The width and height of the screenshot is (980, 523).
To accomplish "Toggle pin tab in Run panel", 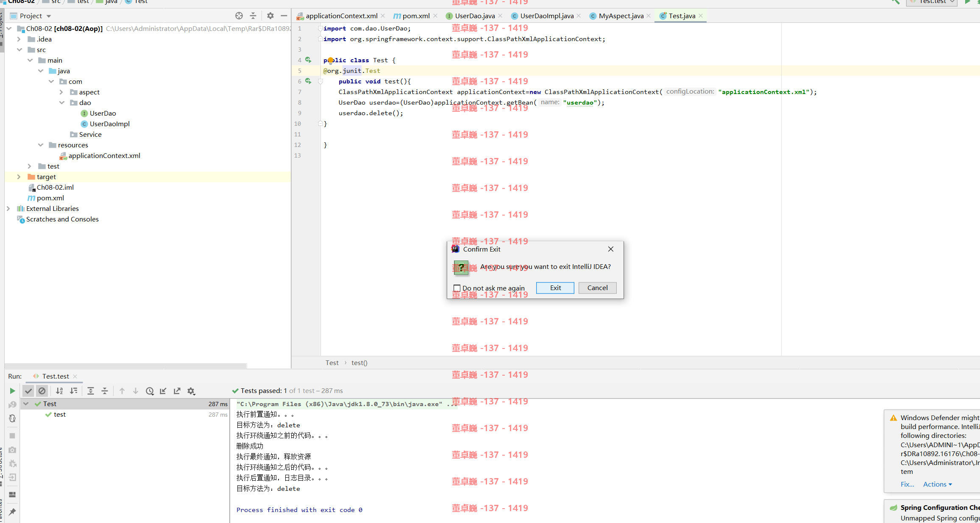I will (x=12, y=512).
